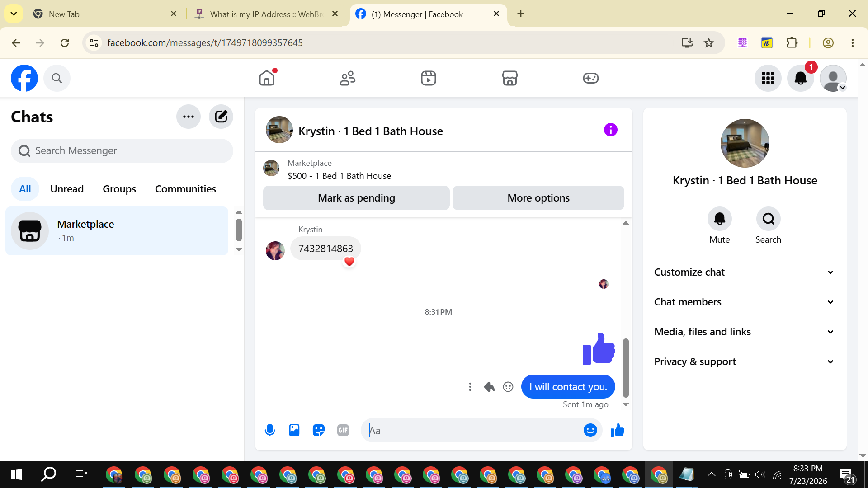Open the Facebook menu grid icon

[768, 78]
